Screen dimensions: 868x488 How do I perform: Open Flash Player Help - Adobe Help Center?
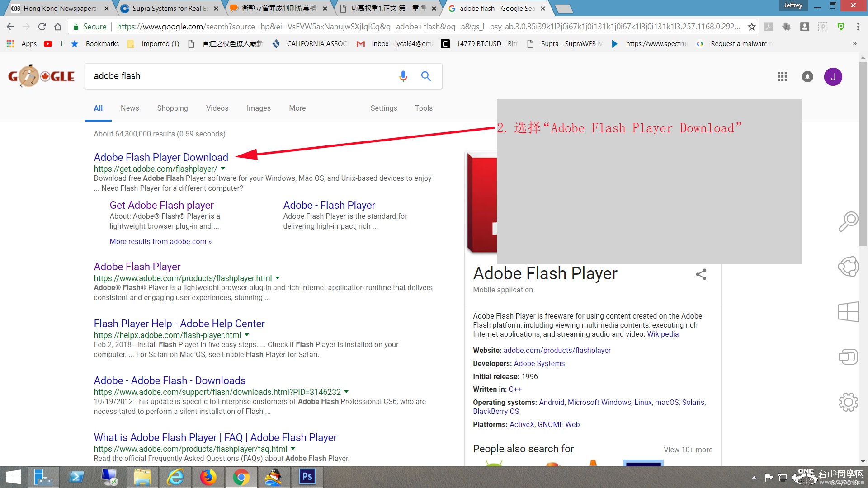click(179, 324)
